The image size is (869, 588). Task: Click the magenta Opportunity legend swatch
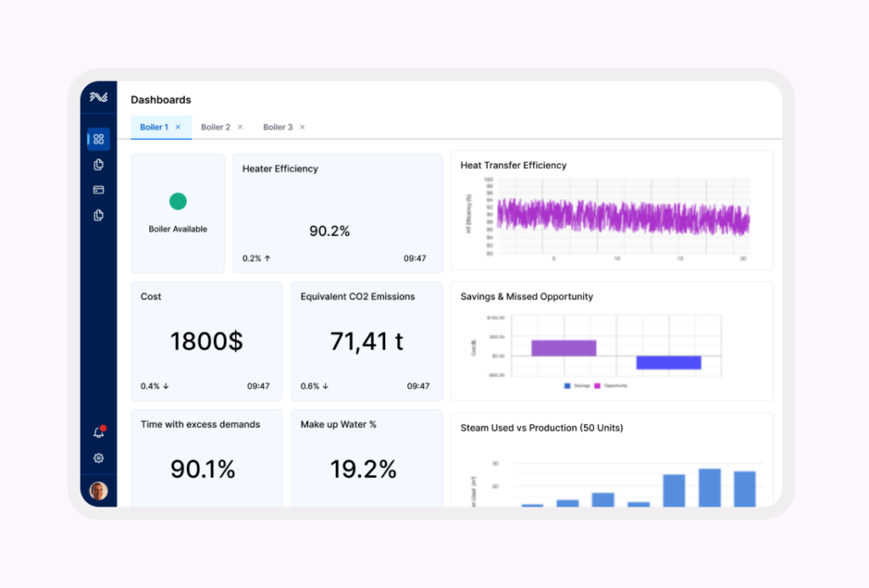(x=597, y=386)
